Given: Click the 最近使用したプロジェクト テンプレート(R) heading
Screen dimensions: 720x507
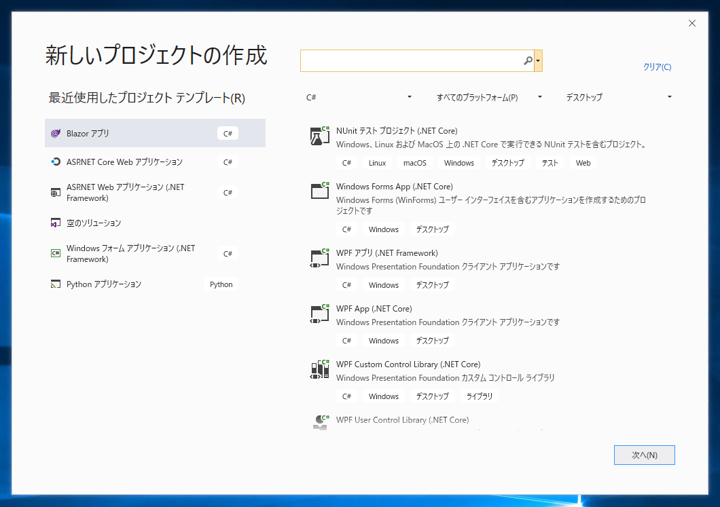Looking at the screenshot, I should click(147, 98).
